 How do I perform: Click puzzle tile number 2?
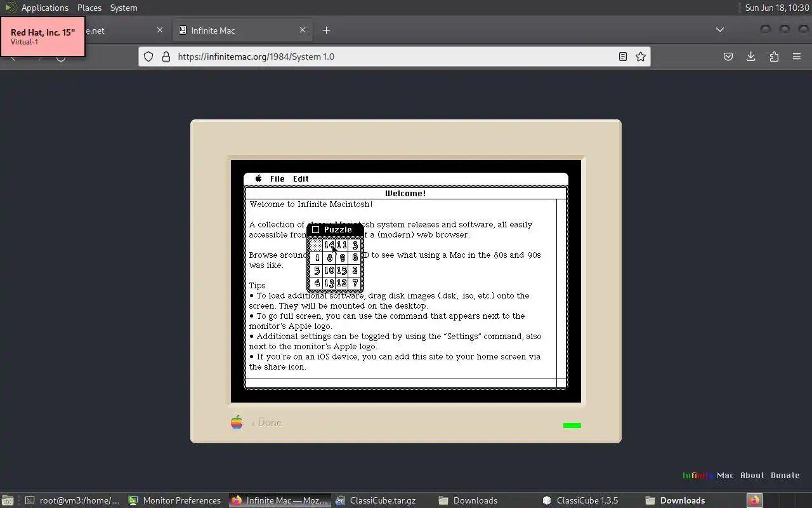tap(355, 271)
